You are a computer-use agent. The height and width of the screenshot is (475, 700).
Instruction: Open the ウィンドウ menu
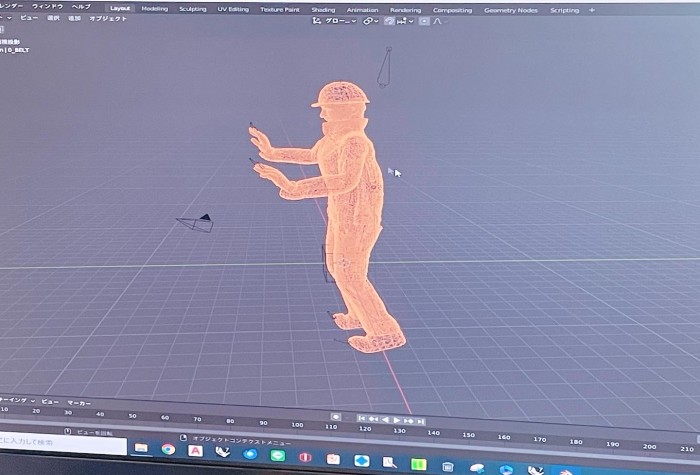(48, 6)
